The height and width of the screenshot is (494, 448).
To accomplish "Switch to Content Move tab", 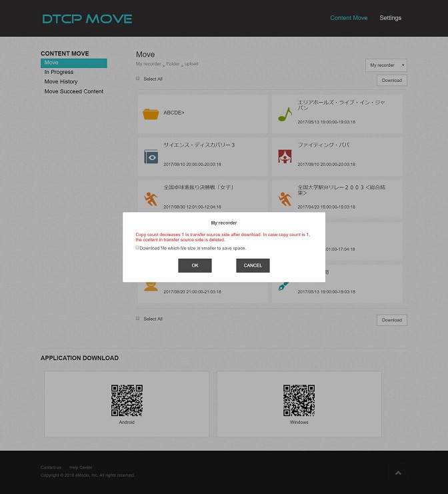I will click(349, 18).
